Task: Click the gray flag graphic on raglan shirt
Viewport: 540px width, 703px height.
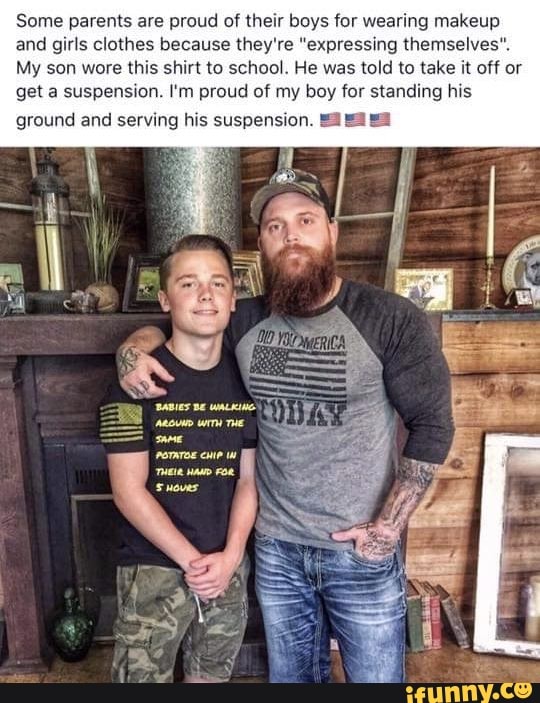Action: (x=298, y=375)
